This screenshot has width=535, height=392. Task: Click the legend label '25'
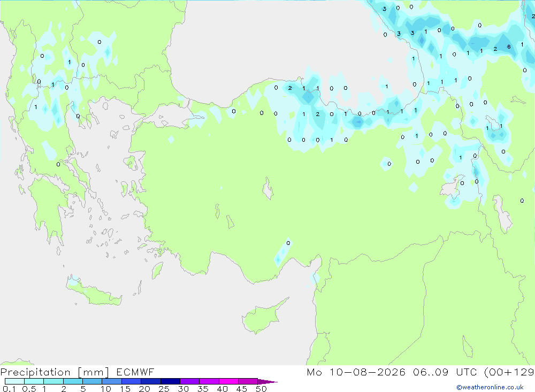[x=164, y=389]
